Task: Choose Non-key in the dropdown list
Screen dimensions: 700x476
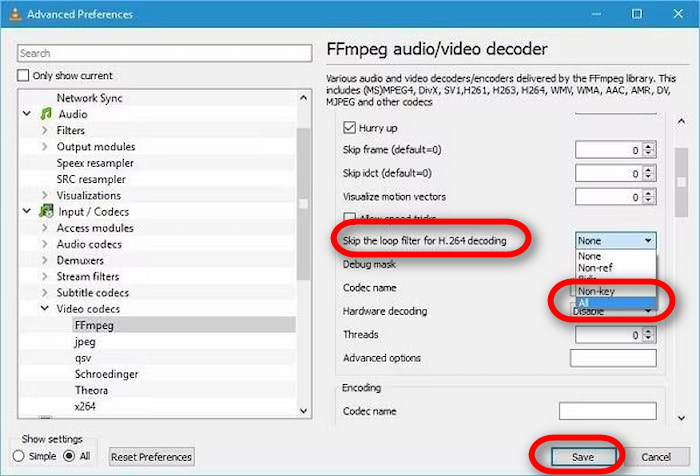Action: [616, 291]
